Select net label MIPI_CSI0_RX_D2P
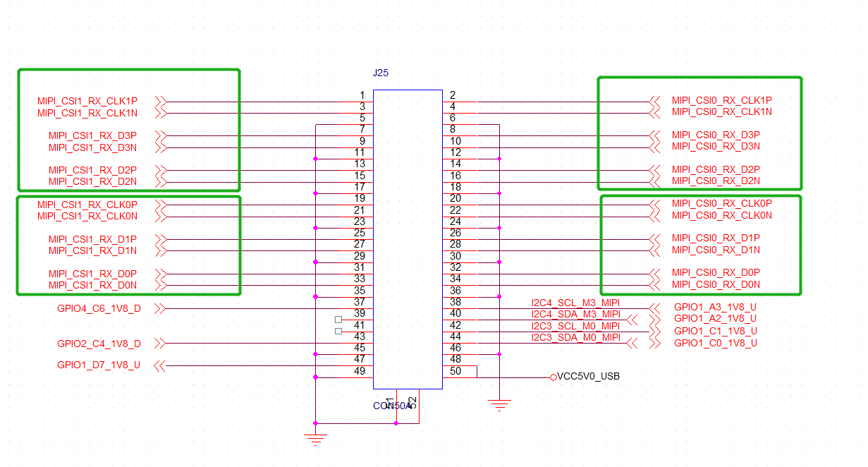 pyautogui.click(x=716, y=169)
